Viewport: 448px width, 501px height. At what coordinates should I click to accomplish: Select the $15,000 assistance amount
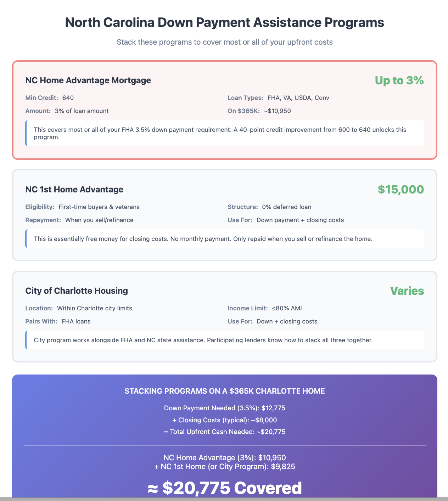tap(401, 190)
